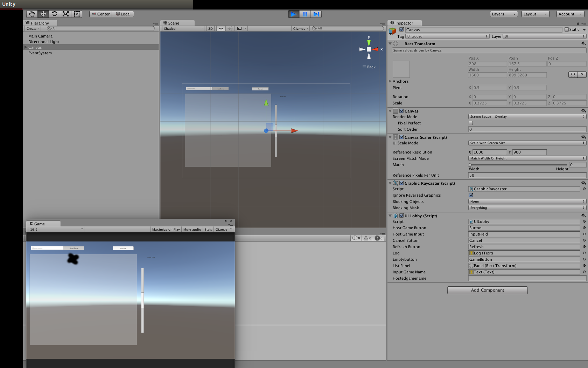The image size is (588, 368).
Task: Disable the Canvas component checkbox
Action: tap(401, 111)
